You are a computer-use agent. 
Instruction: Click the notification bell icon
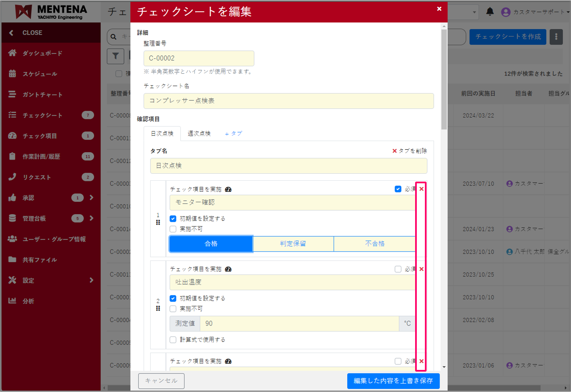click(x=490, y=12)
